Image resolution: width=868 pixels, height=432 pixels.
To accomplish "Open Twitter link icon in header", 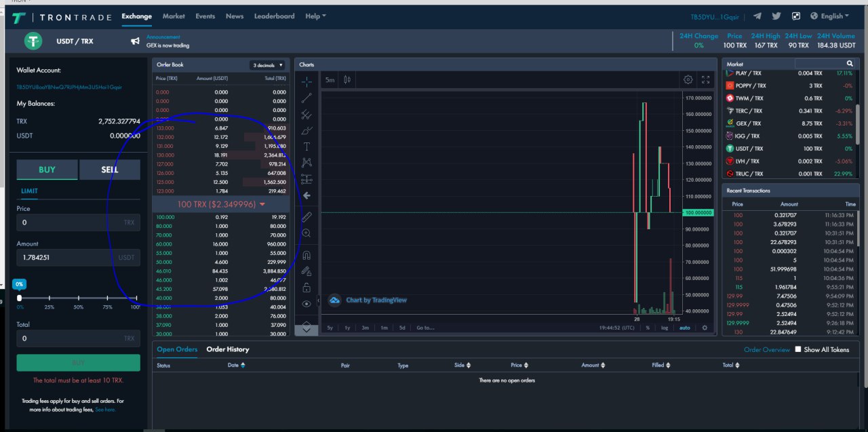I will click(x=776, y=16).
